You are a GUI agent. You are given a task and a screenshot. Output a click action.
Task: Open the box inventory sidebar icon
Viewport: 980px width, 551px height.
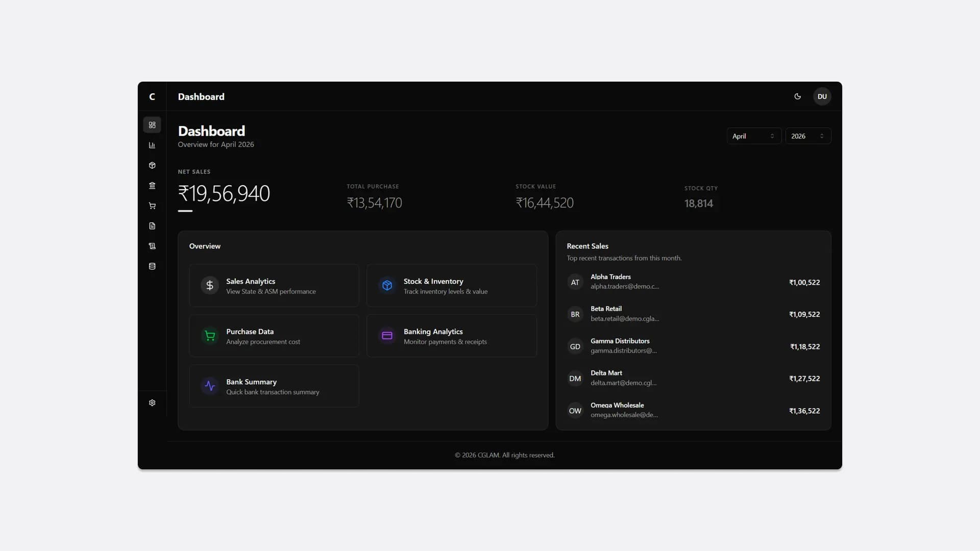[x=152, y=165]
